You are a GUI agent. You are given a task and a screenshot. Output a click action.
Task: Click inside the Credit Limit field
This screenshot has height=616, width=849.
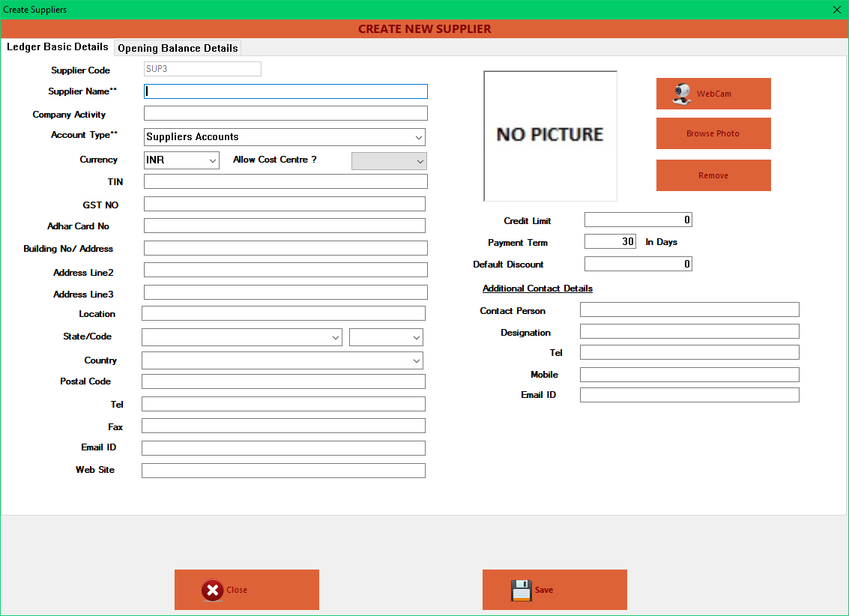pos(637,220)
